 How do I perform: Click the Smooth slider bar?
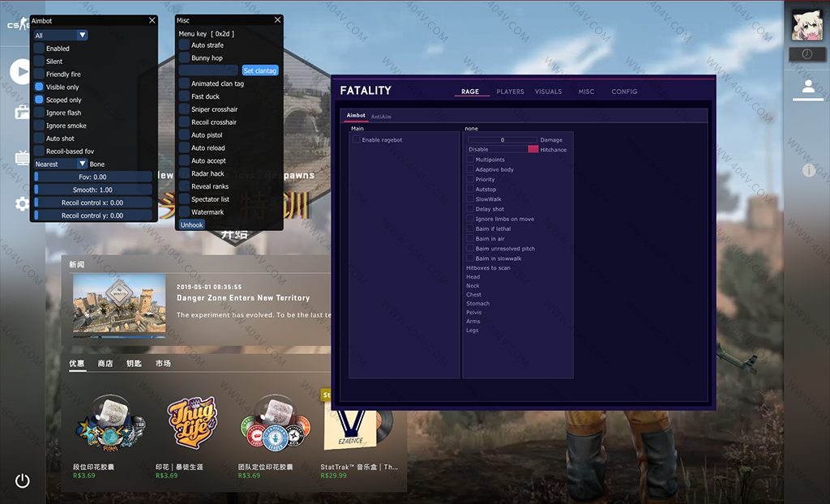click(92, 190)
